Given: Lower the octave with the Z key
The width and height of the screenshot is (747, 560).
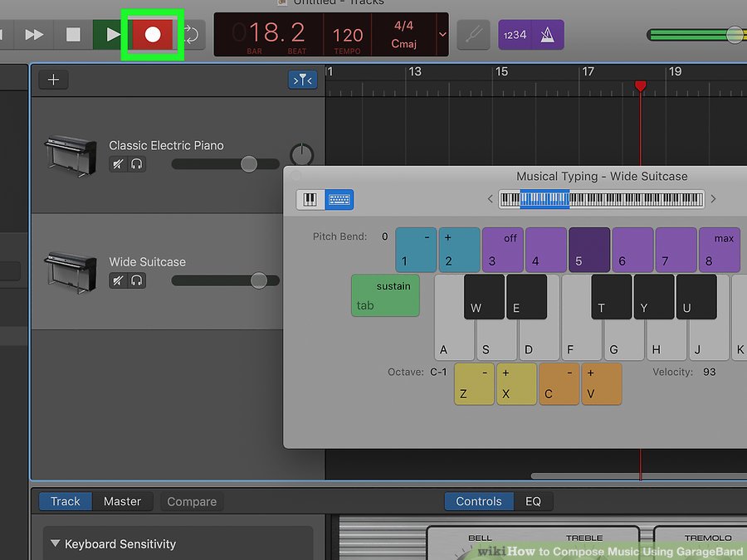Looking at the screenshot, I should pyautogui.click(x=474, y=384).
